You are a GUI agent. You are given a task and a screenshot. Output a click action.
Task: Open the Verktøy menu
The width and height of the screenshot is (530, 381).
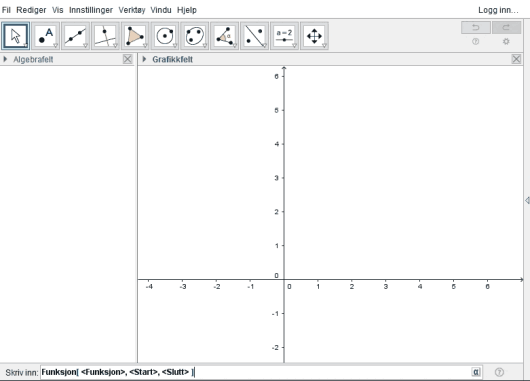132,10
